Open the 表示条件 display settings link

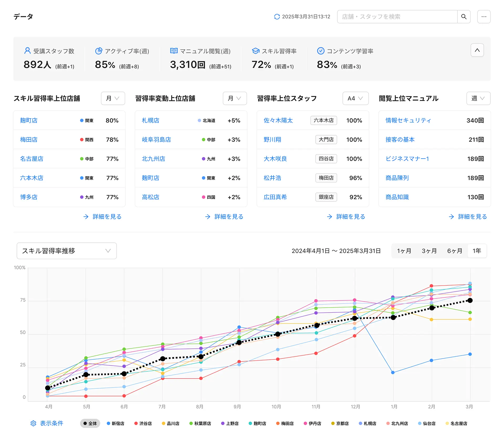52,423
